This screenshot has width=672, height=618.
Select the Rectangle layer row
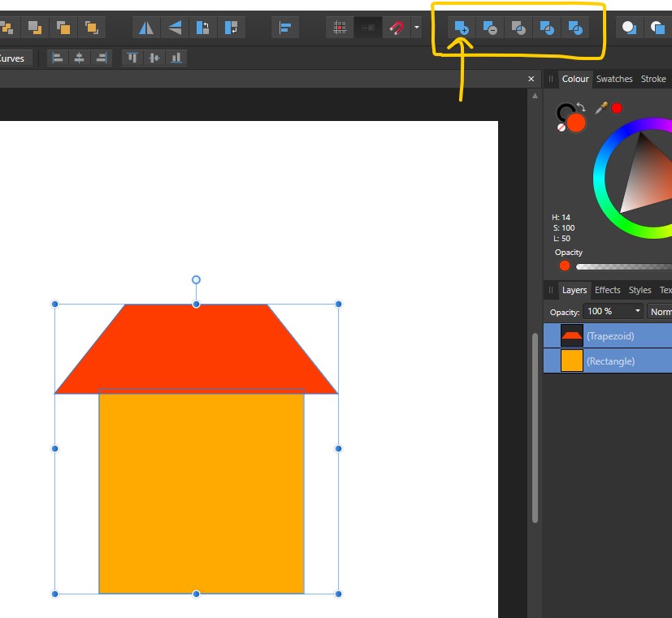[x=608, y=361]
